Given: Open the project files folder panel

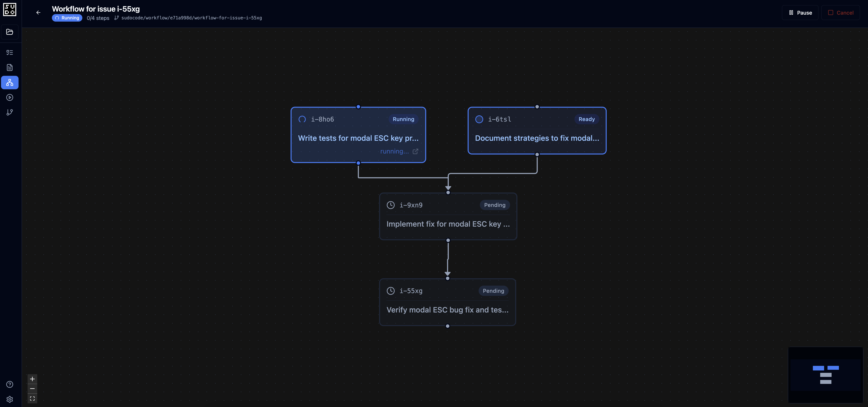Looking at the screenshot, I should tap(10, 32).
